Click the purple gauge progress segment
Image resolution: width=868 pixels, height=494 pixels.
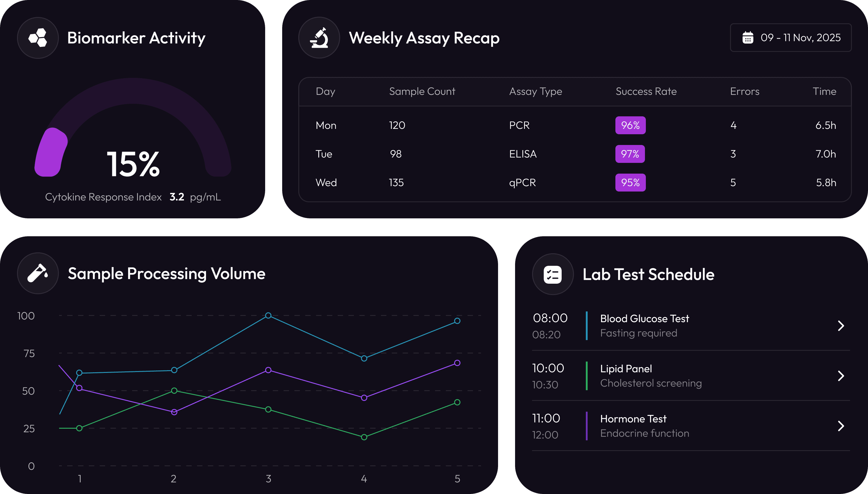click(x=51, y=153)
